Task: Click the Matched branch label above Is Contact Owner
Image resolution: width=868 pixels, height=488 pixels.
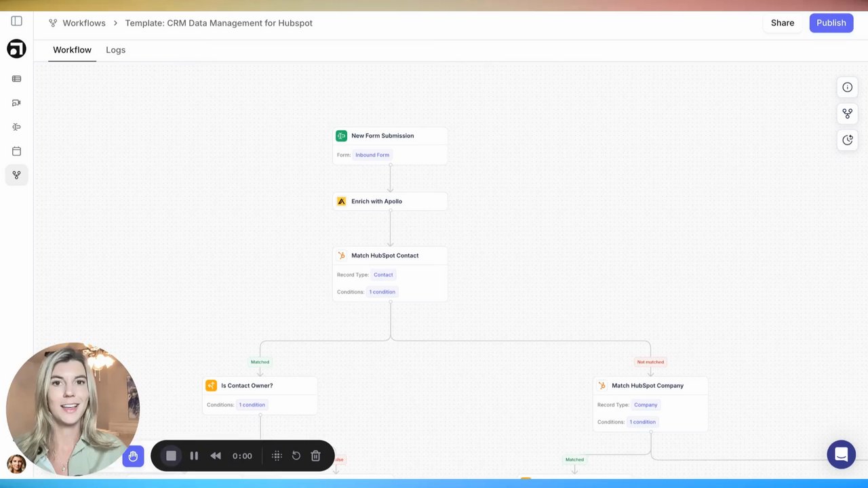Action: click(x=260, y=362)
